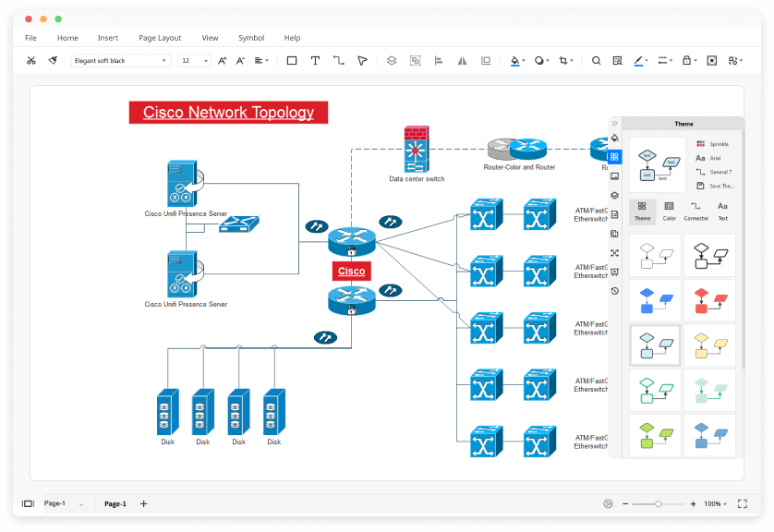Open the Theme side tab icon
The height and width of the screenshot is (532, 774).
(614, 157)
